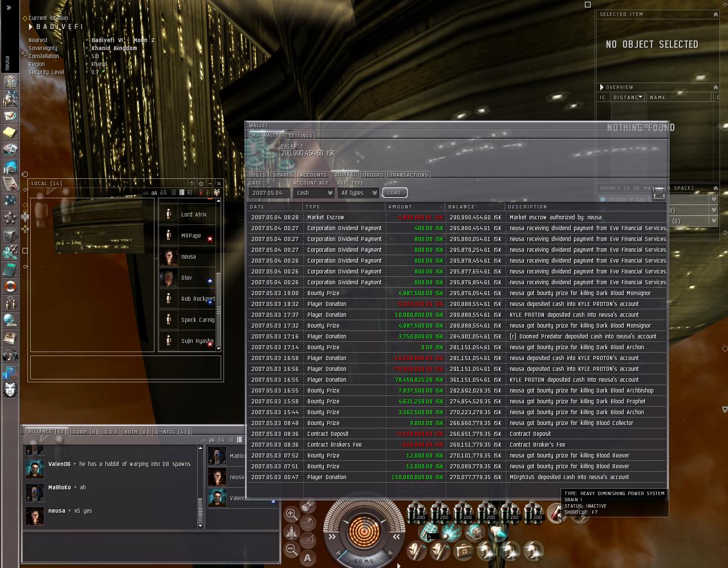
Task: Activate the last module slot showing 200 charges
Action: click(535, 512)
